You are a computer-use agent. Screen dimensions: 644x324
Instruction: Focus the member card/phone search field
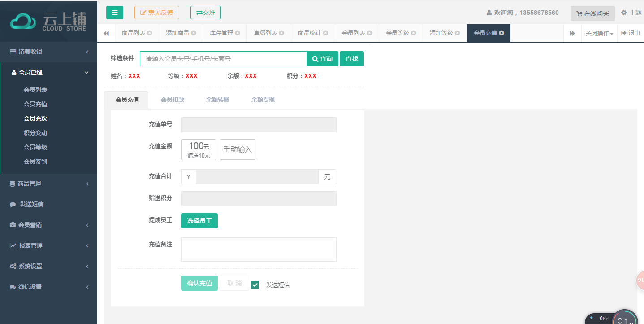[223, 59]
